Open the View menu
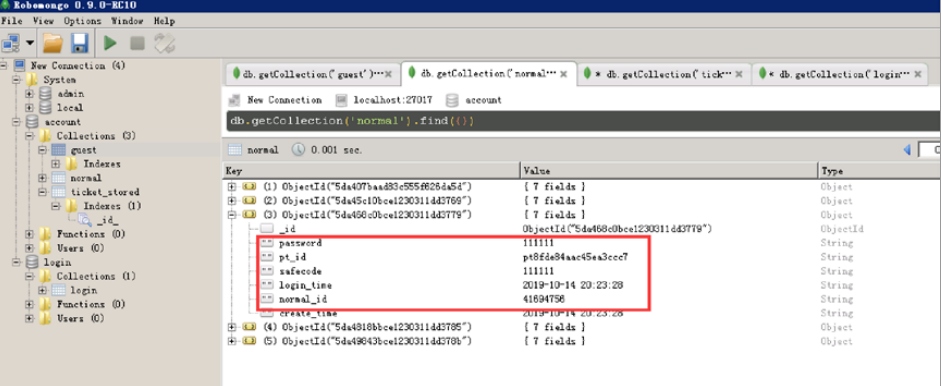Screen dimensions: 942x386 click(43, 20)
